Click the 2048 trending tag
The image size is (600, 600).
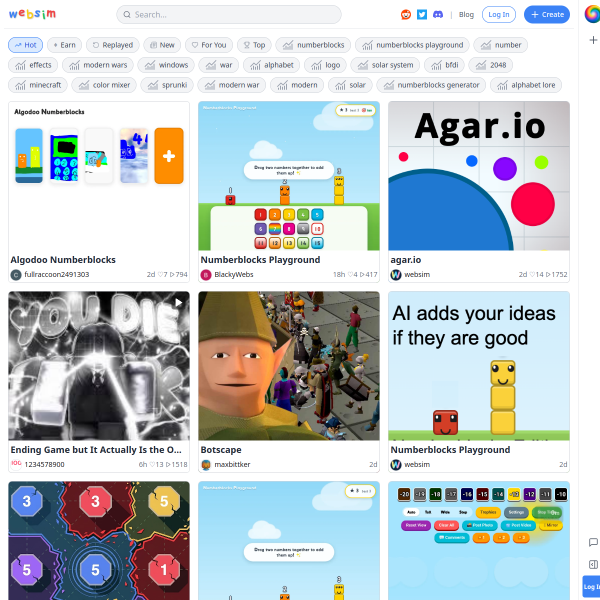[x=491, y=65]
